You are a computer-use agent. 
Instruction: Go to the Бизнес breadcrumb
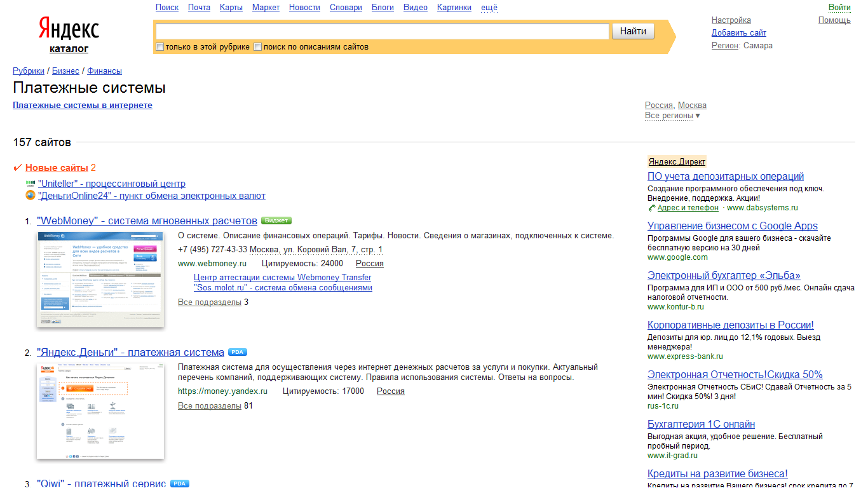coord(65,71)
